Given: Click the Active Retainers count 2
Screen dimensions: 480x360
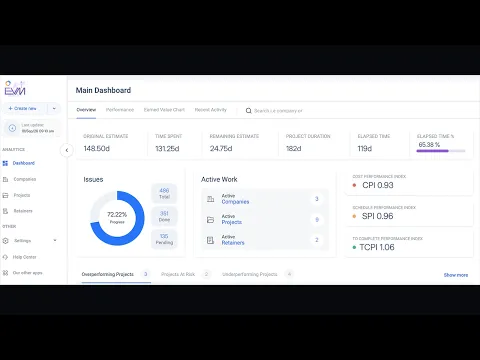Looking at the screenshot, I should (x=317, y=240).
